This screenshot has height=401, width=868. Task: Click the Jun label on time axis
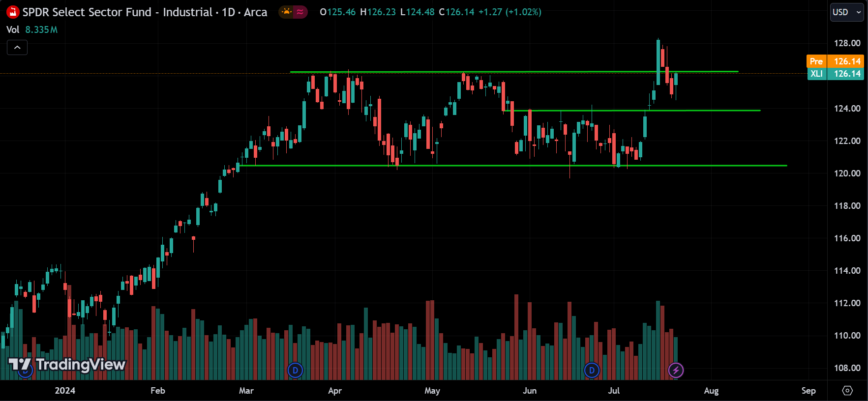tap(530, 391)
